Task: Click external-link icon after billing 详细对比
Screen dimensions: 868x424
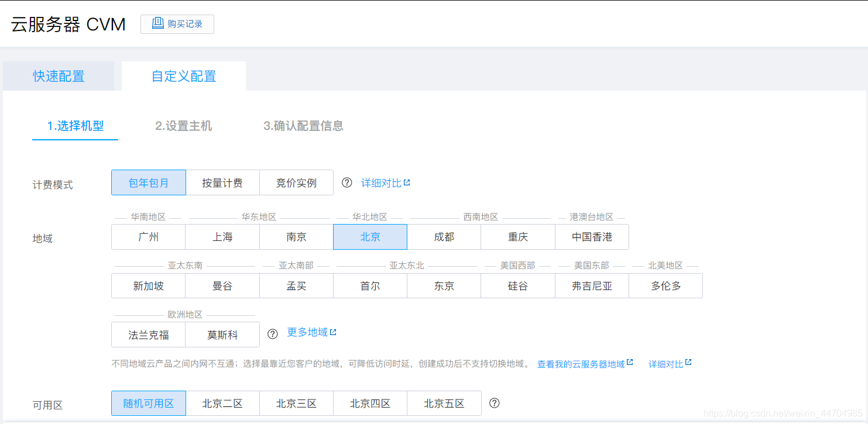Action: click(x=407, y=182)
